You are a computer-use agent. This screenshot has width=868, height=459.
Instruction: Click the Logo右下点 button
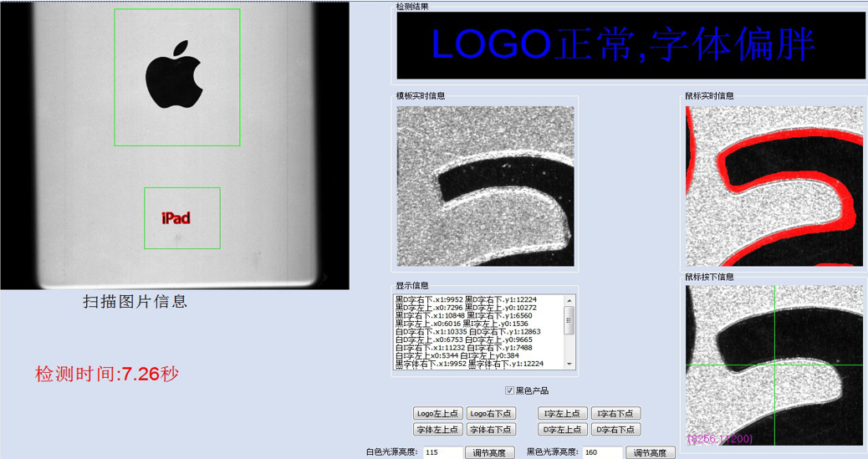[x=491, y=413]
